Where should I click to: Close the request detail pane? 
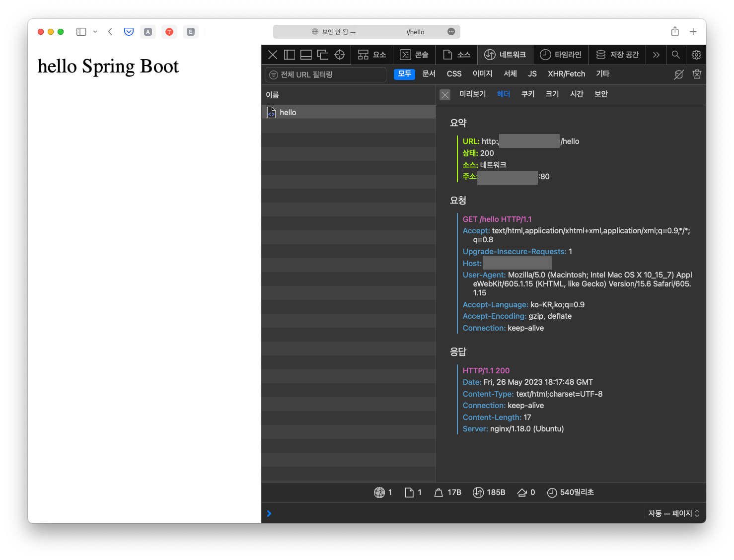(x=445, y=95)
